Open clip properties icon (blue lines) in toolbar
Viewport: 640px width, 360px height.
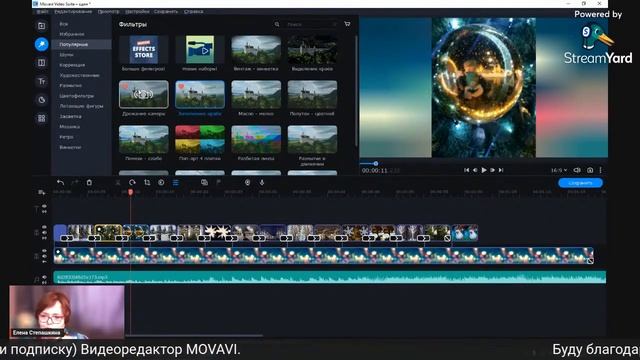point(176,182)
